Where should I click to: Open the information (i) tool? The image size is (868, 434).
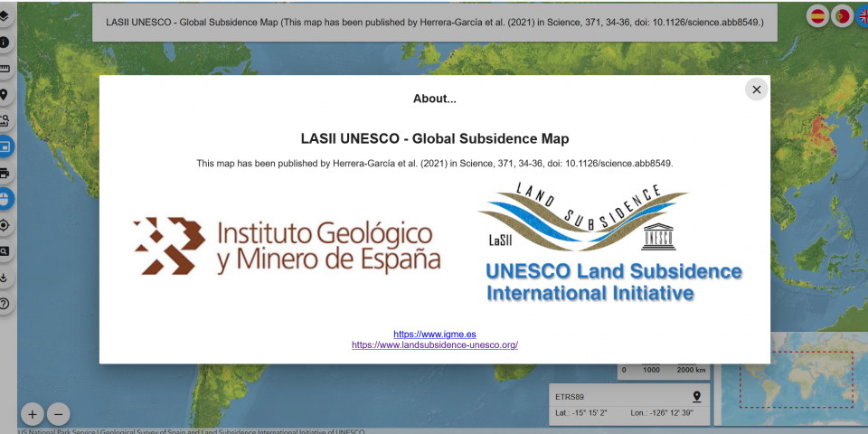pos(4,42)
